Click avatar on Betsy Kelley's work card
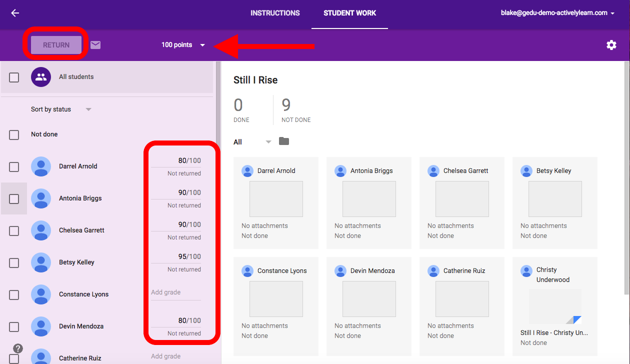Image resolution: width=630 pixels, height=364 pixels. coord(526,171)
